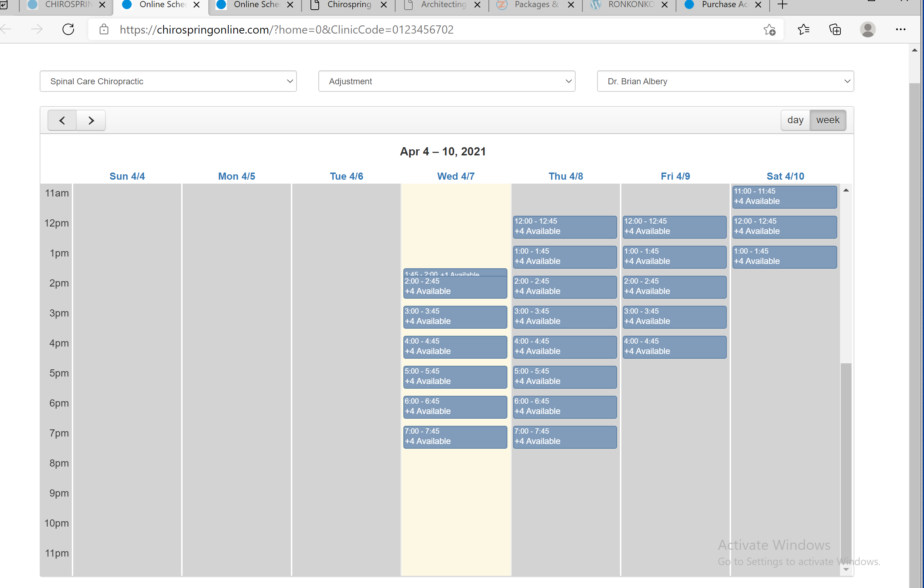Screen dimensions: 924x588
Task: Open the Thu 4/8 day header link
Action: coord(566,176)
